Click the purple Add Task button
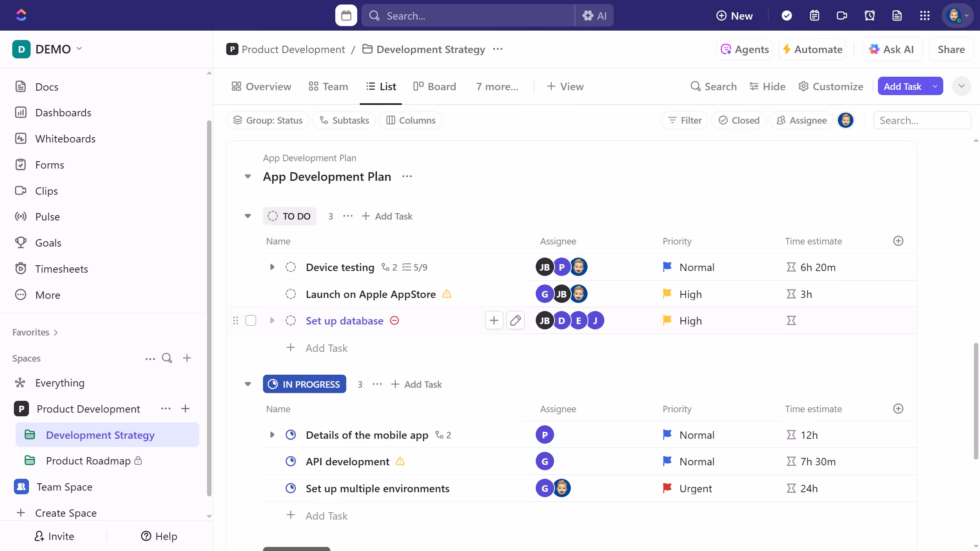 tap(902, 86)
